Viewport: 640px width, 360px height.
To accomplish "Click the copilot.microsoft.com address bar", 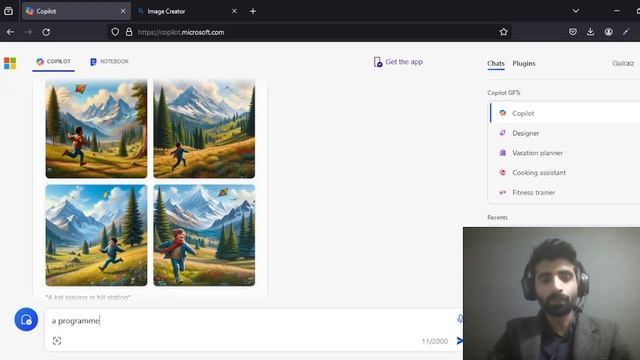I will click(310, 32).
